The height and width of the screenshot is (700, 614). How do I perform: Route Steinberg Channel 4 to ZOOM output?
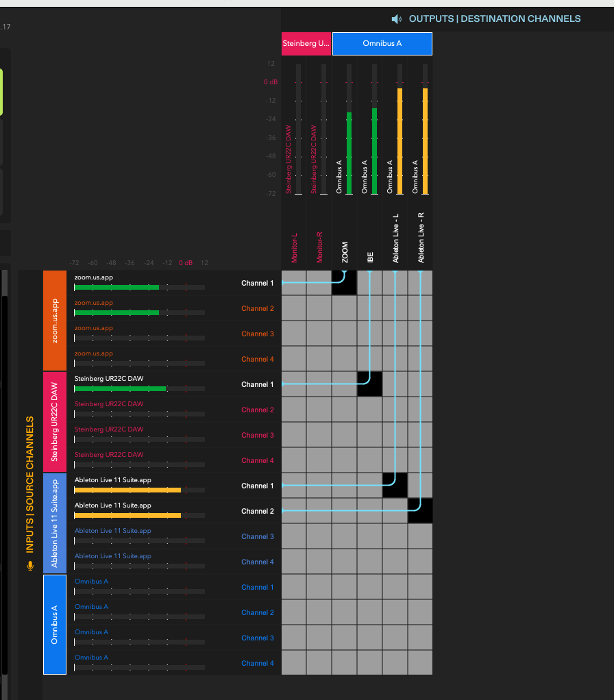pos(344,460)
